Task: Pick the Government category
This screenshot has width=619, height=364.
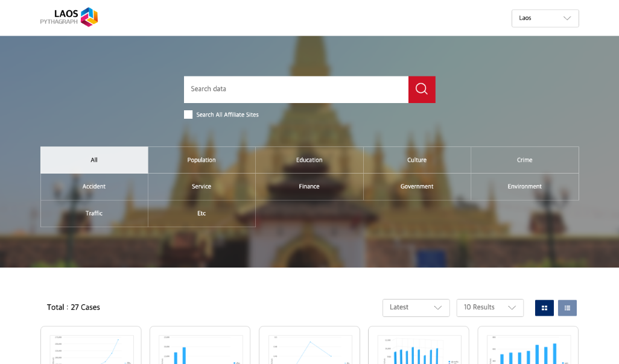Action: point(417,187)
